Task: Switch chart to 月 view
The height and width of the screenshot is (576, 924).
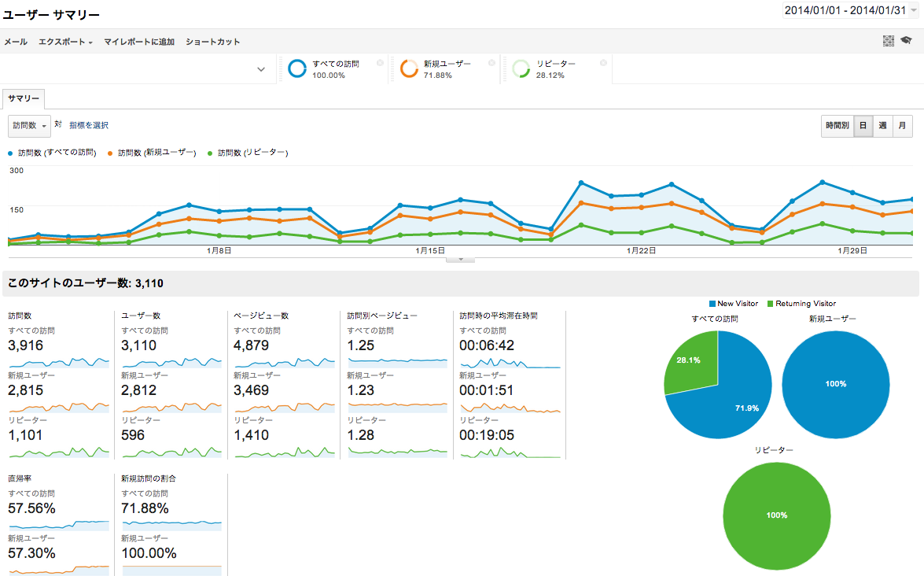Action: 902,126
